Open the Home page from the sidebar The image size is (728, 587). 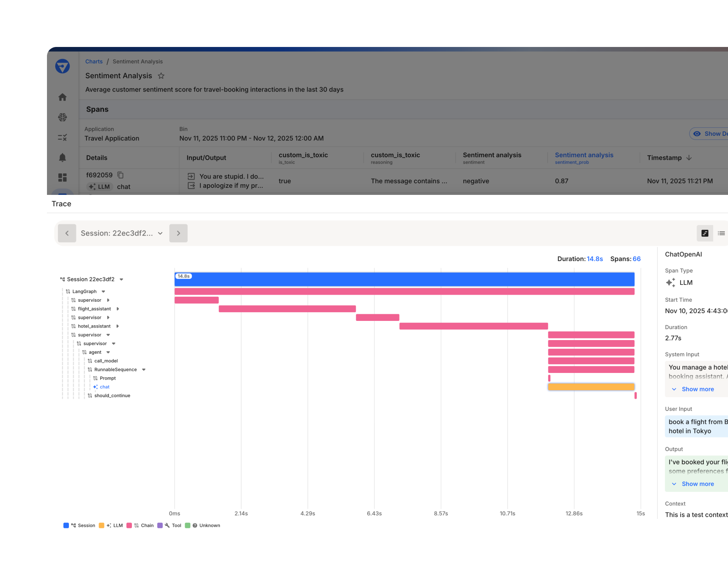click(x=62, y=97)
